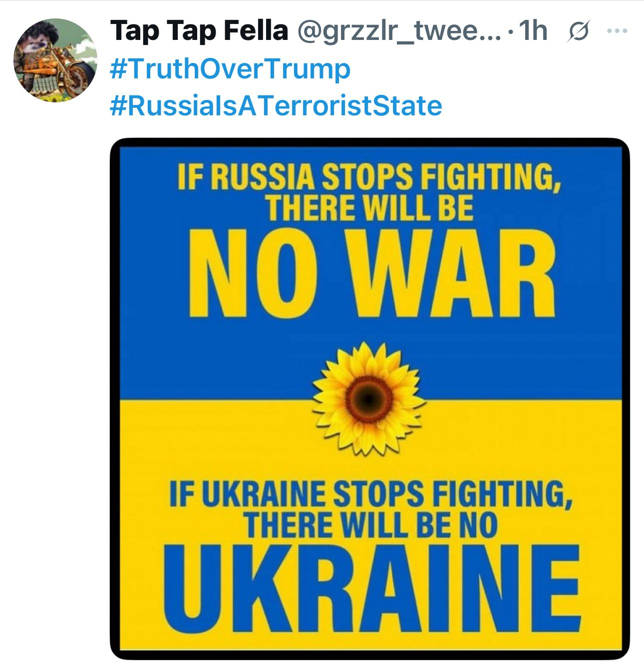This screenshot has height=670, width=644.
Task: Click the word "RUSSIA" in the image
Action: pyautogui.click(x=263, y=177)
